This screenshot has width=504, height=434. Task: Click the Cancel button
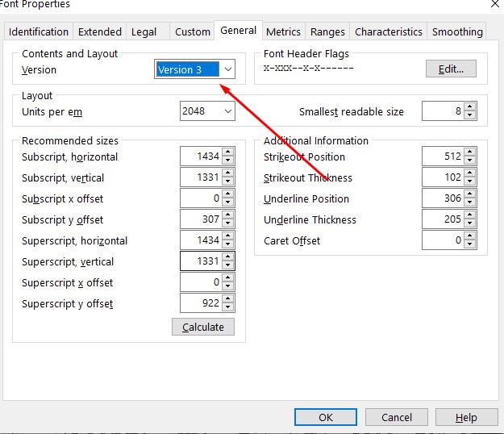point(397,417)
